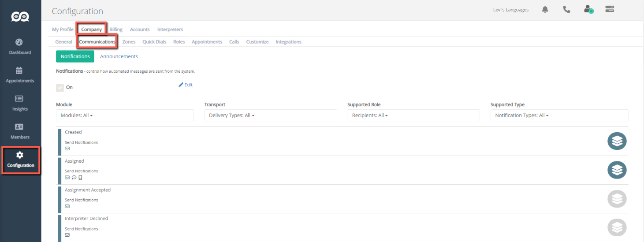Click layers icon for Assignment Accepted row
This screenshot has height=242, width=644.
pos(617,199)
